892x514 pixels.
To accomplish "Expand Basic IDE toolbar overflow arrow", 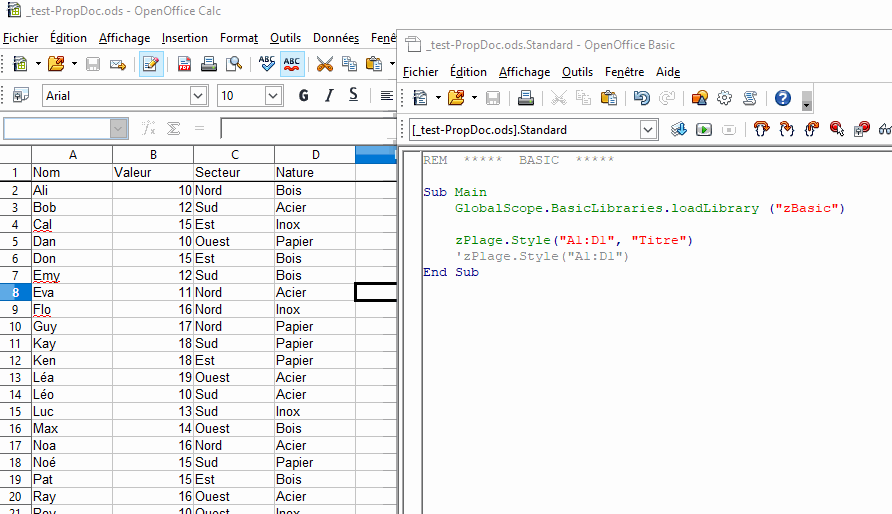I will [806, 99].
